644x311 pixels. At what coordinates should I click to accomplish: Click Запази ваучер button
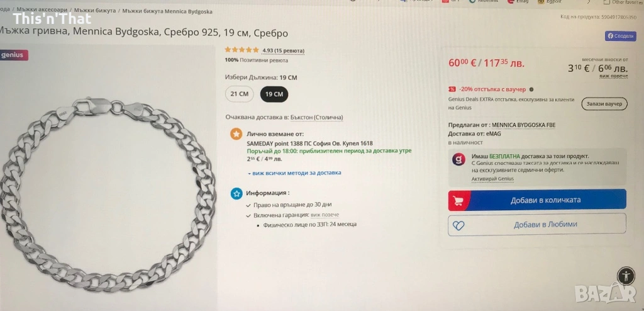tap(604, 104)
